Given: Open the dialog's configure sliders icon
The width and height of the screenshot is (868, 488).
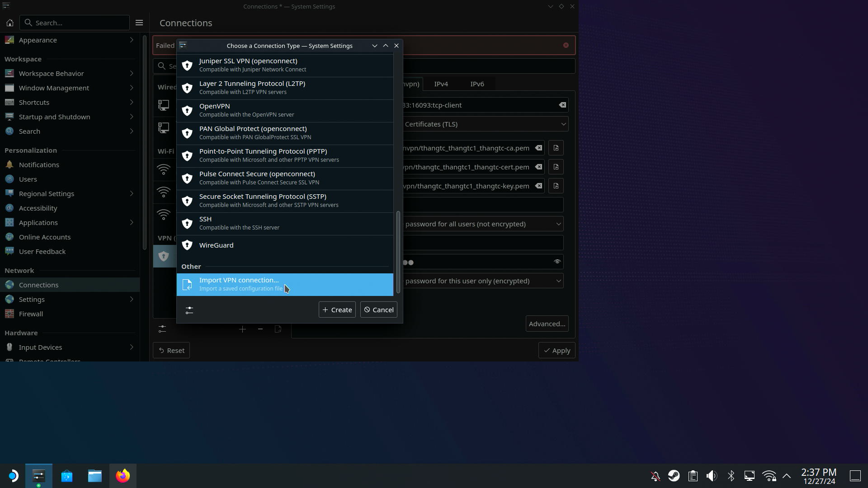Looking at the screenshot, I should click(x=189, y=310).
